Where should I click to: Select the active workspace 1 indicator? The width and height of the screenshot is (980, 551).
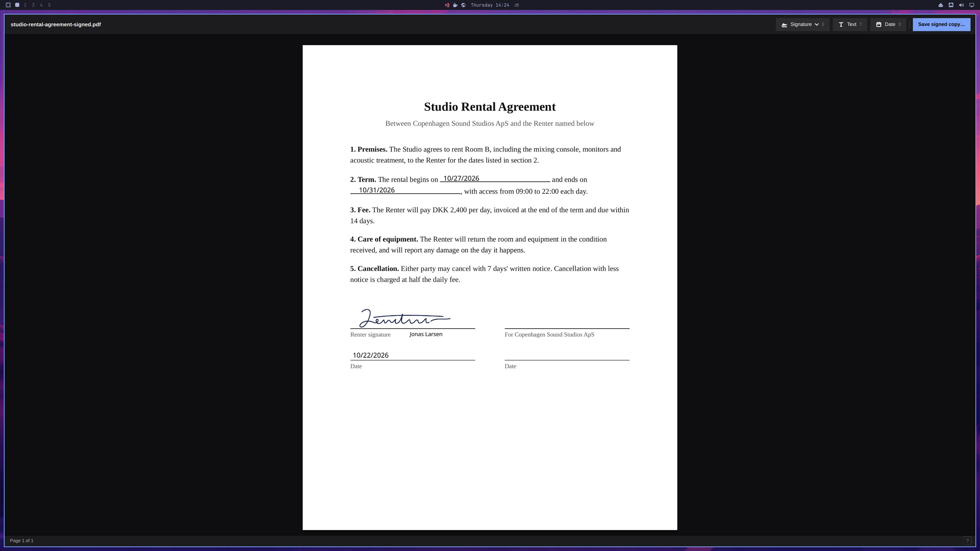pos(17,5)
